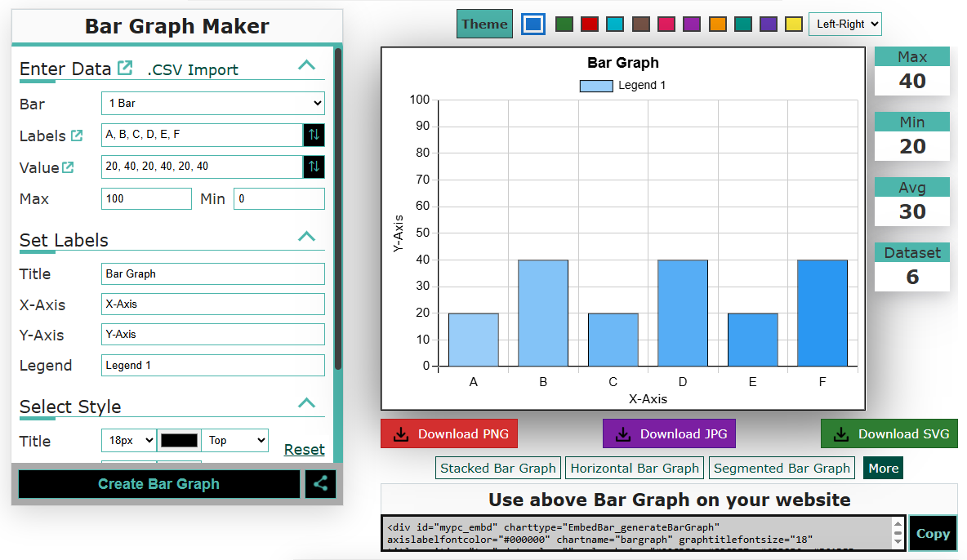Screen dimensions: 967x560
Task: Click the download icon on Download SVG
Action: tap(841, 434)
